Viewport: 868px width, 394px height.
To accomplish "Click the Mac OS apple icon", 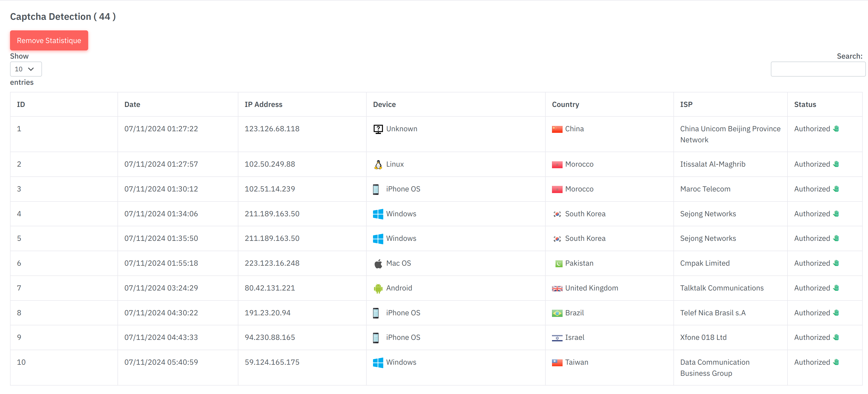I will pos(378,264).
